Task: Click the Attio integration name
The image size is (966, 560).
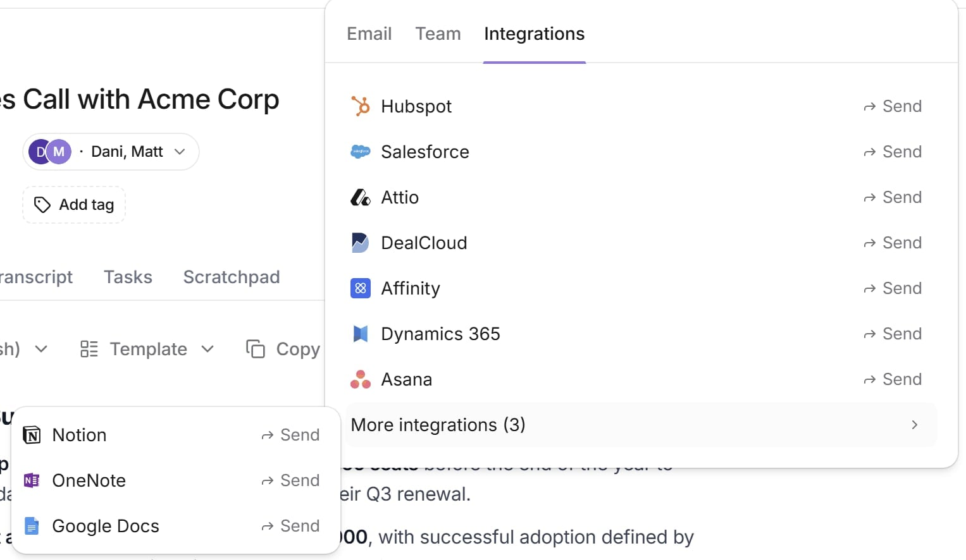Action: point(400,197)
